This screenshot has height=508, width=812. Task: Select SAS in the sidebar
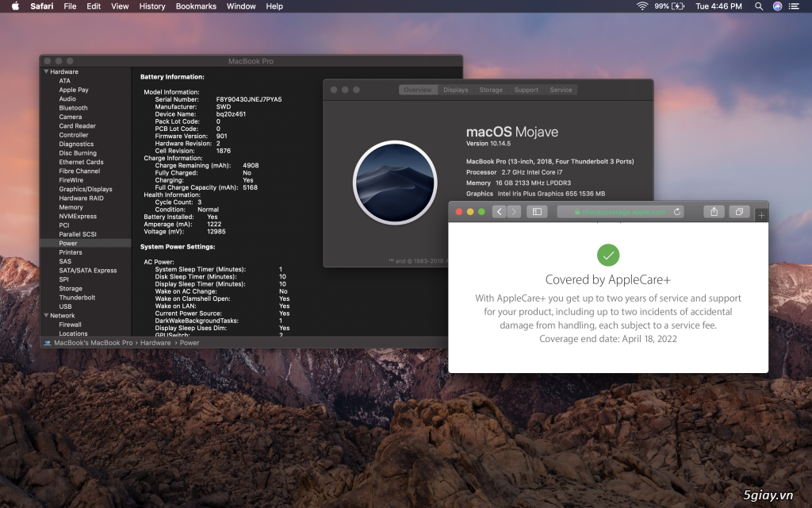pyautogui.click(x=65, y=261)
